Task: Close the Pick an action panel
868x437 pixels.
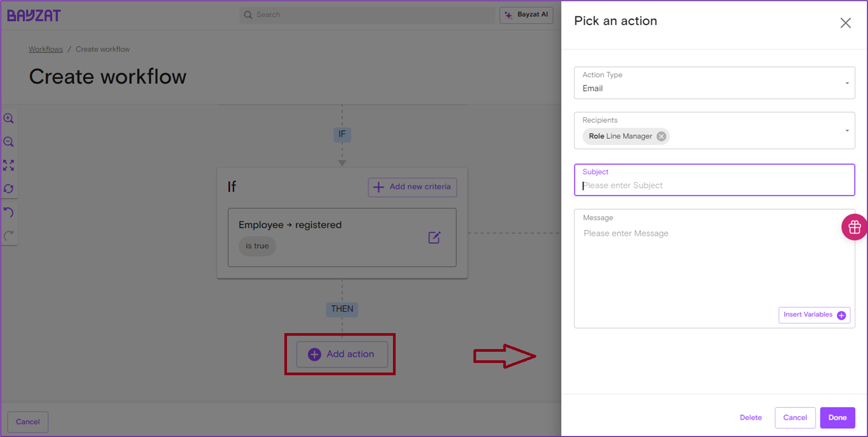Action: (x=845, y=23)
